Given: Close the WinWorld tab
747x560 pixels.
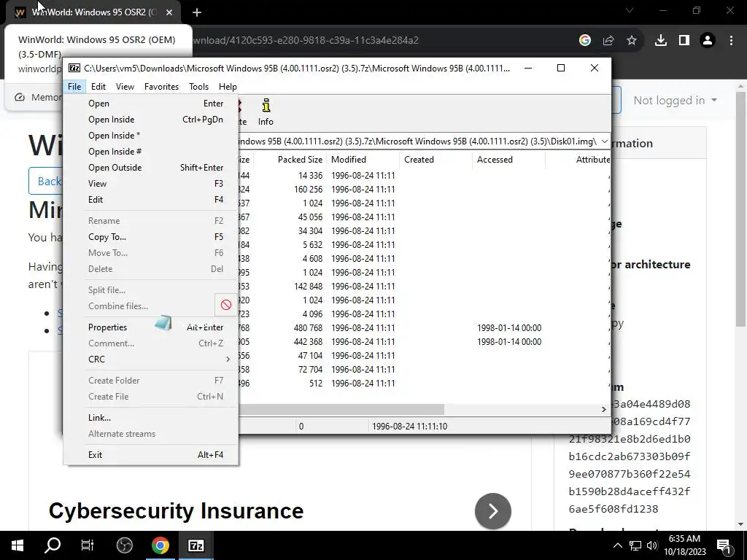Looking at the screenshot, I should [169, 12].
